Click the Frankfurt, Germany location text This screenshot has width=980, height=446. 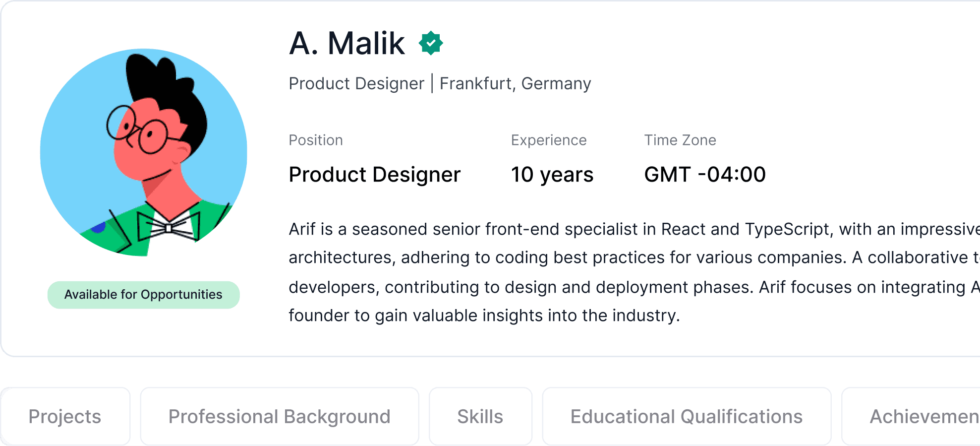click(x=516, y=83)
